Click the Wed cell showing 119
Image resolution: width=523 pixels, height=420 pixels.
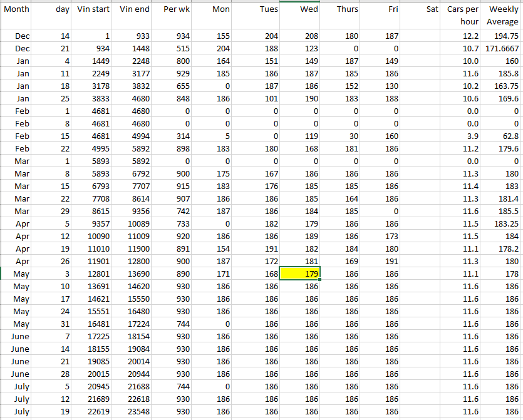[x=299, y=136]
